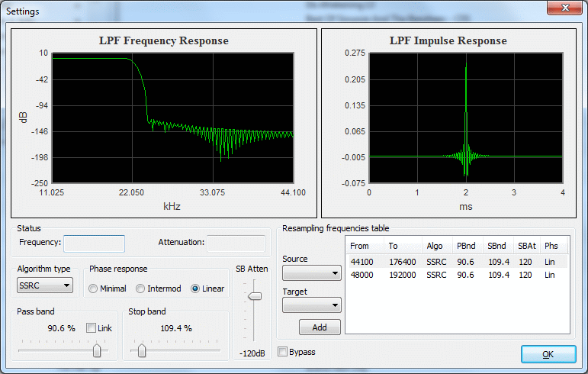588x374 pixels.
Task: Click the LPF Frequency Response graph
Action: pyautogui.click(x=172, y=118)
